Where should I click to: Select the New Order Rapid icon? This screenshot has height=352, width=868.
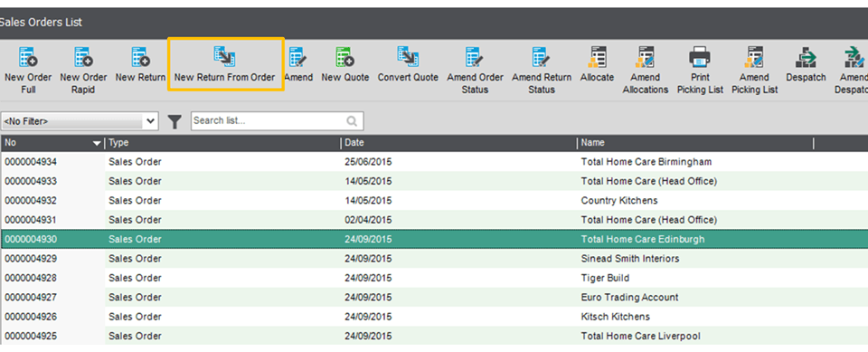tap(83, 70)
